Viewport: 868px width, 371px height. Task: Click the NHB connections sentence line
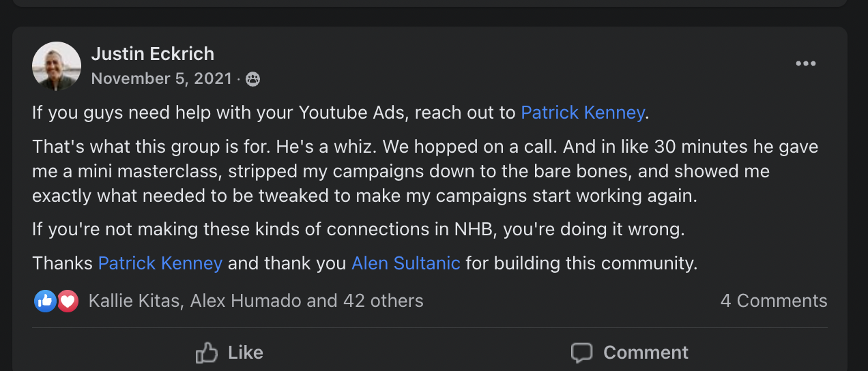coord(358,230)
